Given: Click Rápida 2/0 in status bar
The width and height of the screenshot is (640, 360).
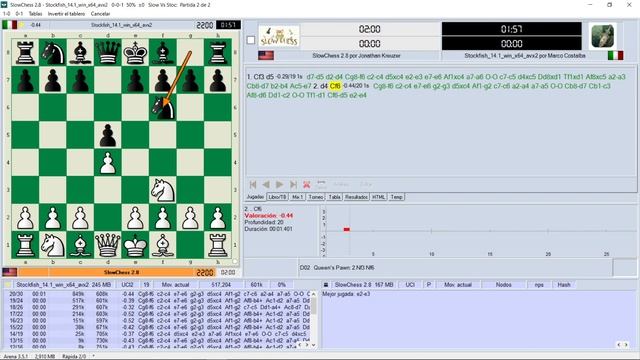Looking at the screenshot, I should pyautogui.click(x=74, y=356).
